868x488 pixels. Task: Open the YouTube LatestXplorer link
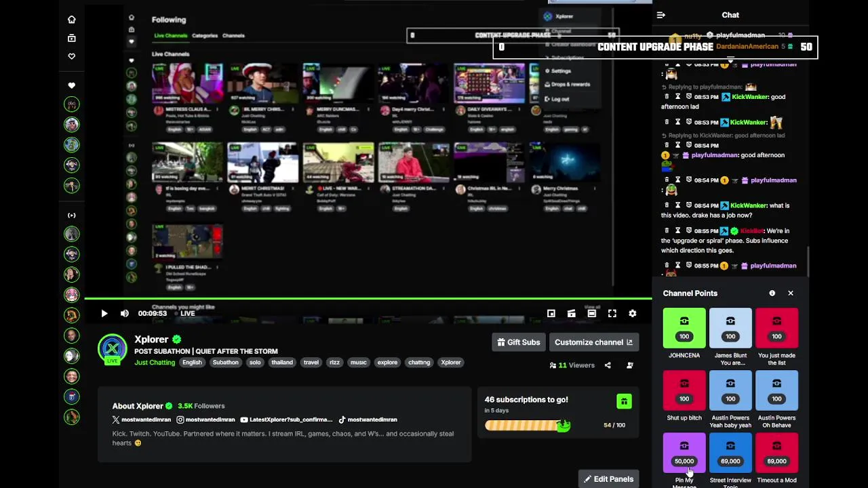(x=286, y=420)
